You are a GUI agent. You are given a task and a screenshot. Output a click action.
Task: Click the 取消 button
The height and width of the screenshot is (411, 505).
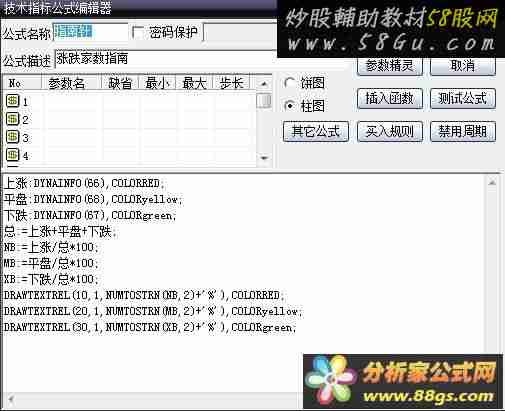coord(463,66)
